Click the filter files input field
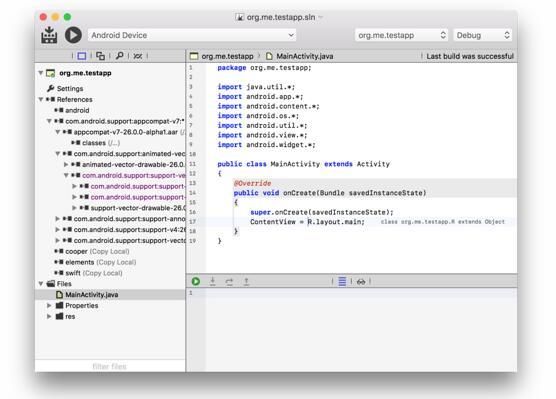 [110, 366]
